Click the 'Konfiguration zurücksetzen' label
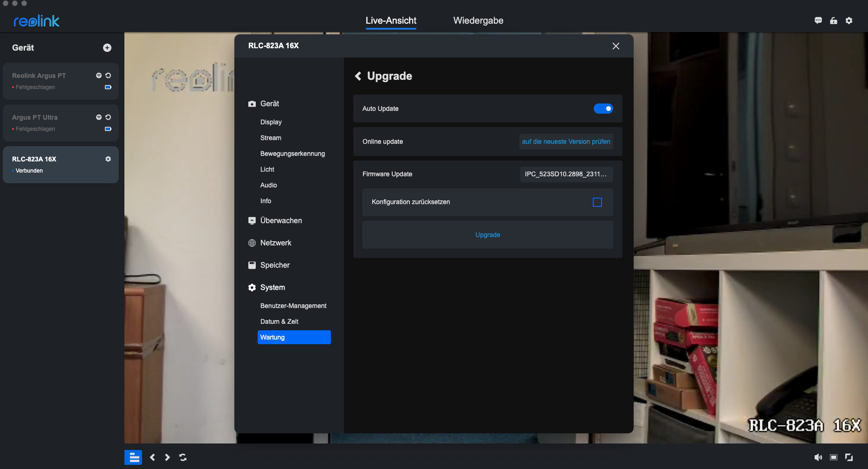868x469 pixels. [x=411, y=202]
